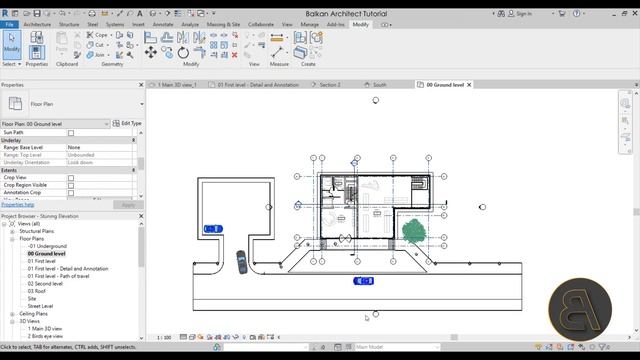Open the Annotate ribbon tab
Viewport: 640px width, 360px height.
[x=163, y=24]
